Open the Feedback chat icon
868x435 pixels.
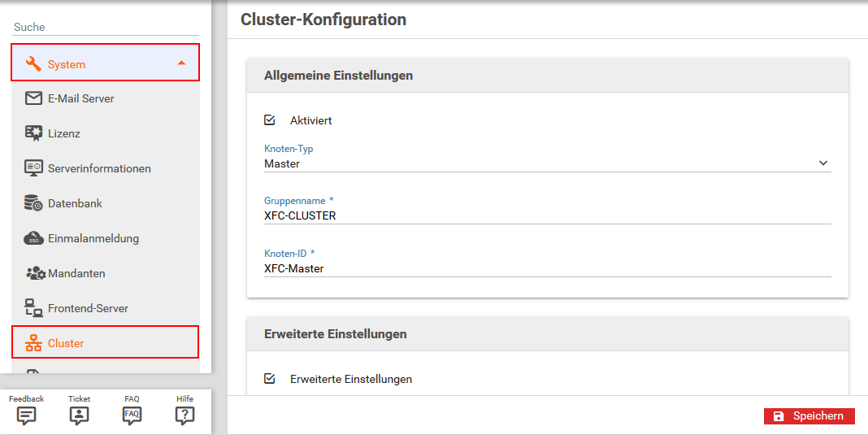tap(26, 415)
